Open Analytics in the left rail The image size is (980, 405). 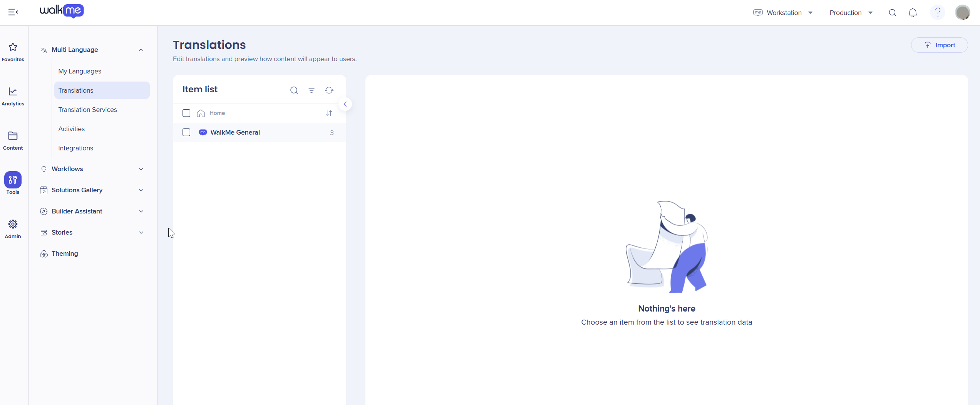13,96
